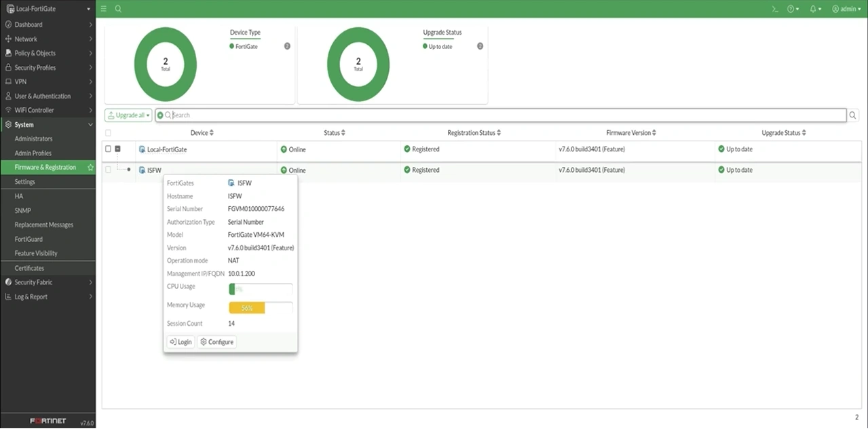The image size is (868, 433).
Task: Click management IP 10.0.1.200
Action: coord(242,274)
